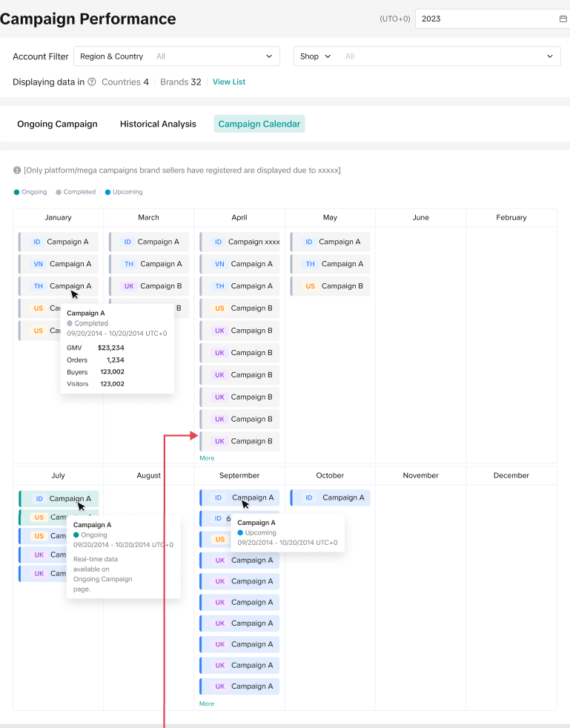570x728 pixels.
Task: Show More campaigns under September
Action: click(207, 704)
